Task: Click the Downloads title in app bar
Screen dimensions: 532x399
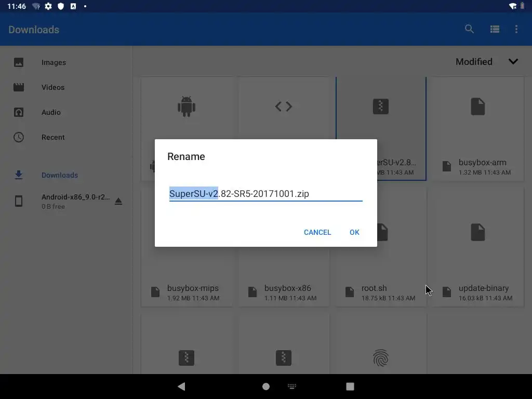Action: point(34,30)
